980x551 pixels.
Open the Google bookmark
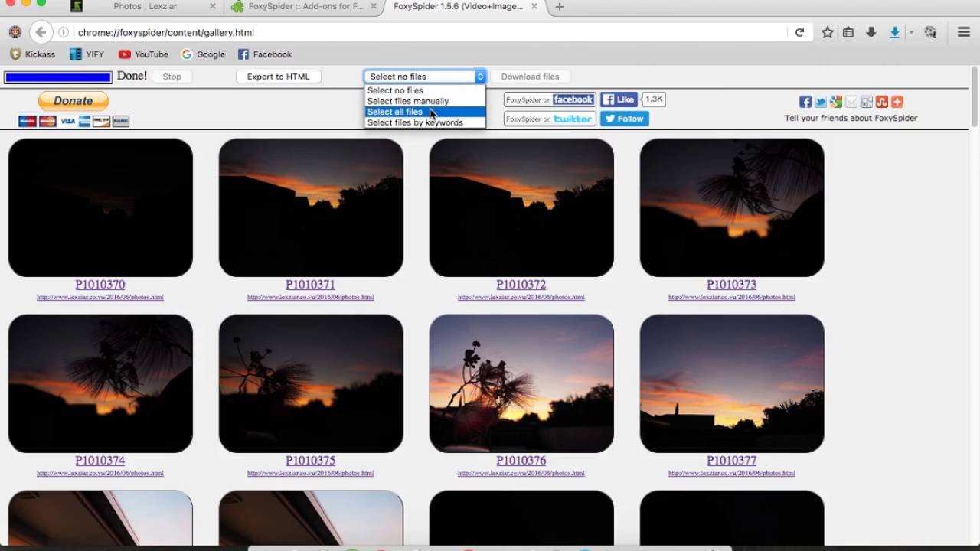click(203, 54)
